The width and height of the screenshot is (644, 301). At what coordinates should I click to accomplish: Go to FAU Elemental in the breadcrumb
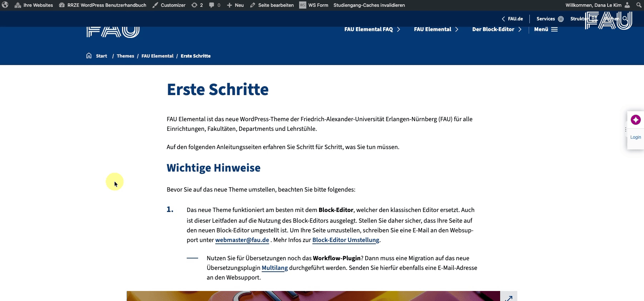coord(157,56)
